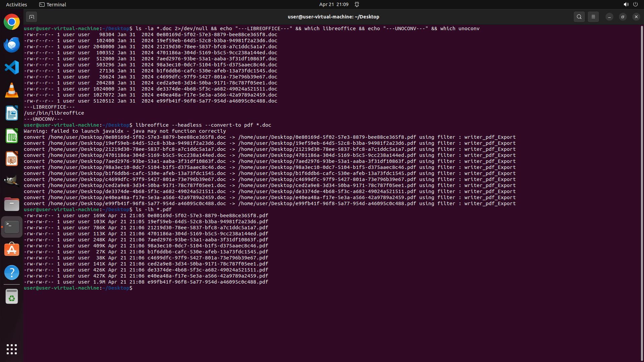Open the Help application
The height and width of the screenshot is (362, 644).
tap(12, 273)
